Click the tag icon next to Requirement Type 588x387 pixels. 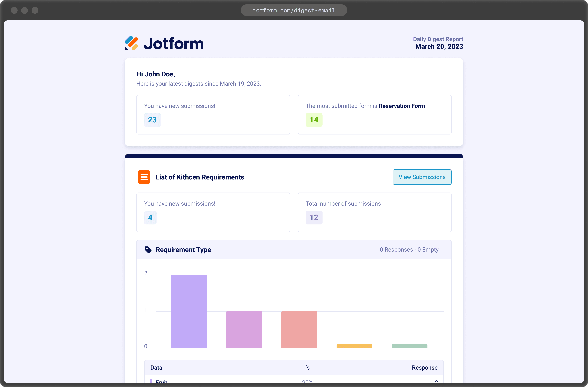tap(148, 250)
